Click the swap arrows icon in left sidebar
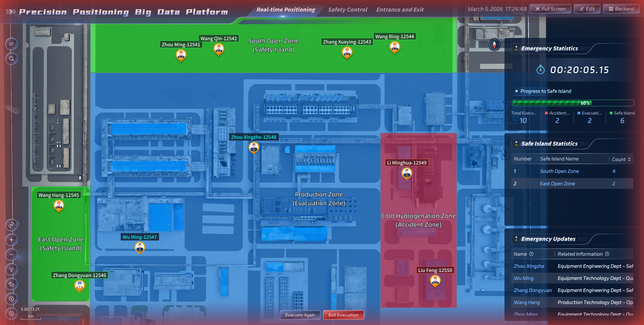 tap(11, 44)
